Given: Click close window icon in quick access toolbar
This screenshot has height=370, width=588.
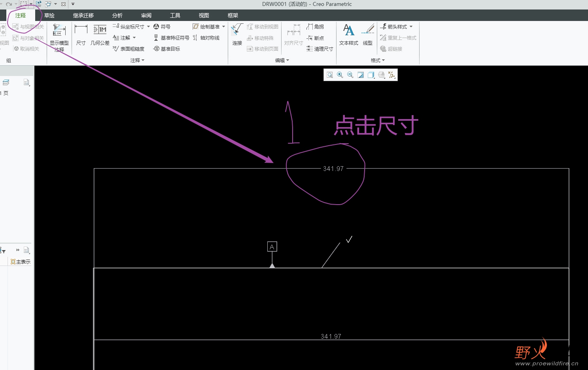Looking at the screenshot, I should (x=63, y=4).
